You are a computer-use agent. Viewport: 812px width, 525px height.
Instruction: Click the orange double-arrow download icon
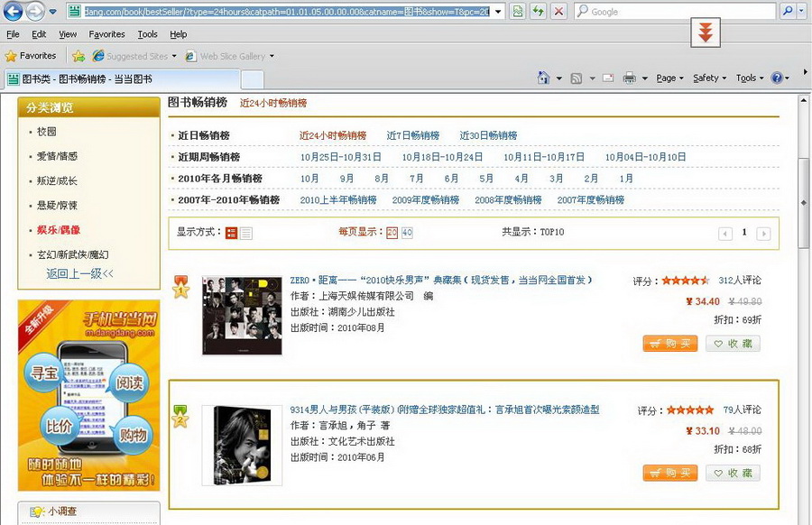(x=706, y=32)
